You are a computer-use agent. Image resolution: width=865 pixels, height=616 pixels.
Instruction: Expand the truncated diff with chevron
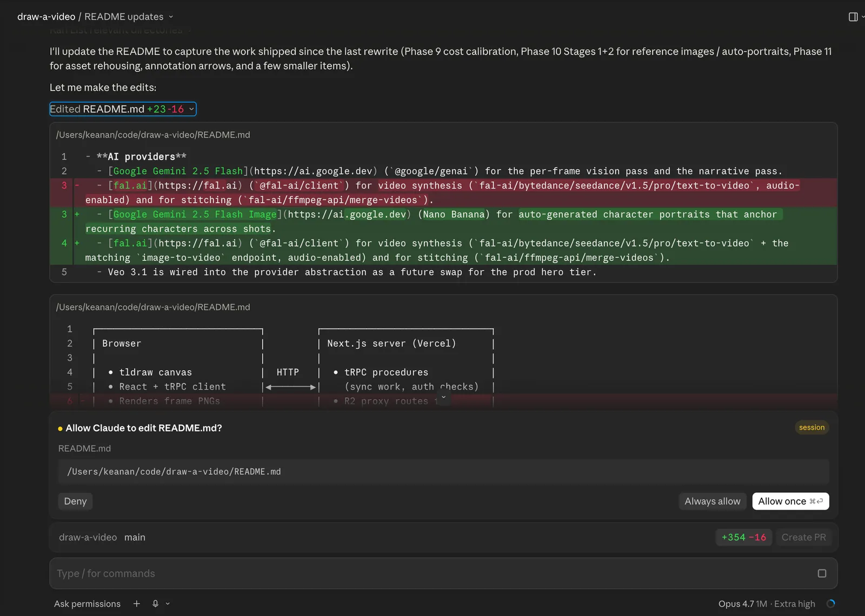[x=443, y=398]
